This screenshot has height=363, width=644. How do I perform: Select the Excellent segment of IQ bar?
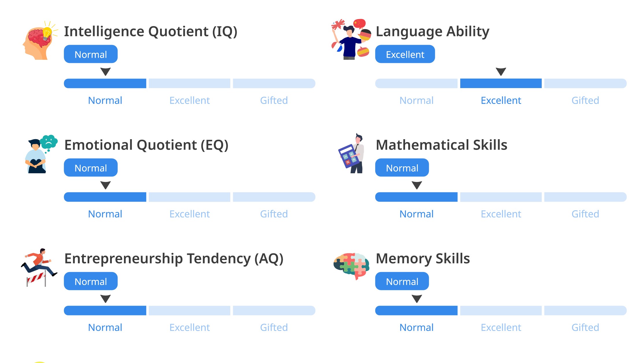click(x=190, y=83)
